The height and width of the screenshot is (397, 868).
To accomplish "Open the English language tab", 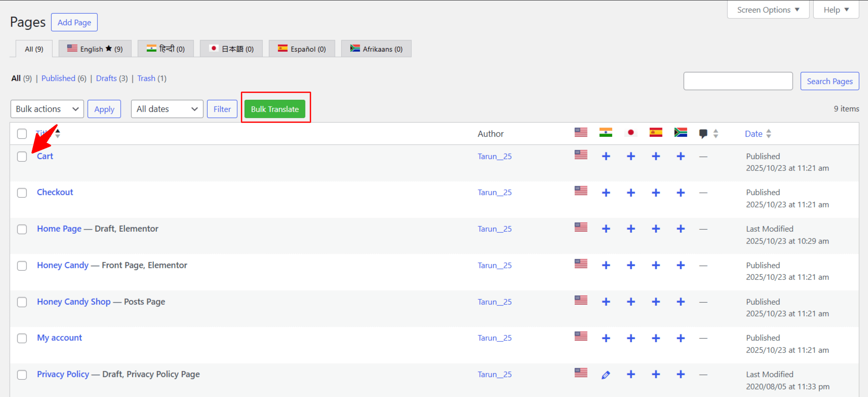I will pos(95,49).
